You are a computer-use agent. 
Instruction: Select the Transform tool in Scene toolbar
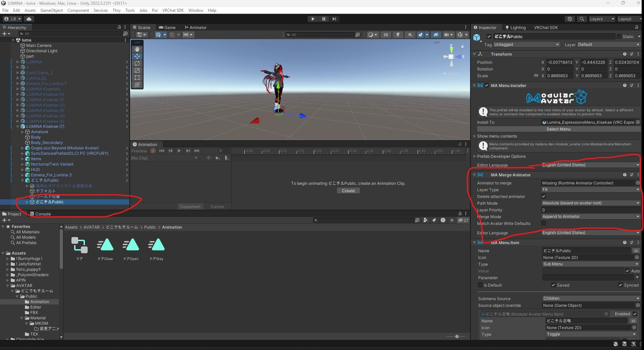coord(137,85)
